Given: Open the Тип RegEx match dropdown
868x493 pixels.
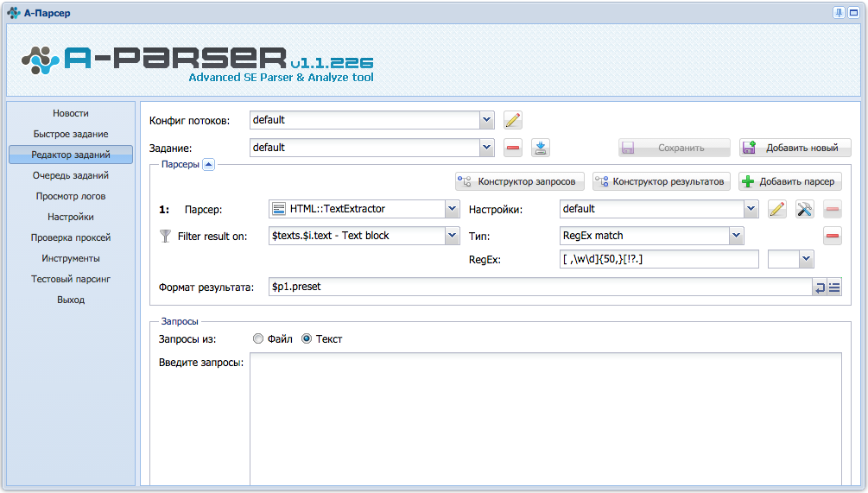Looking at the screenshot, I should point(736,236).
